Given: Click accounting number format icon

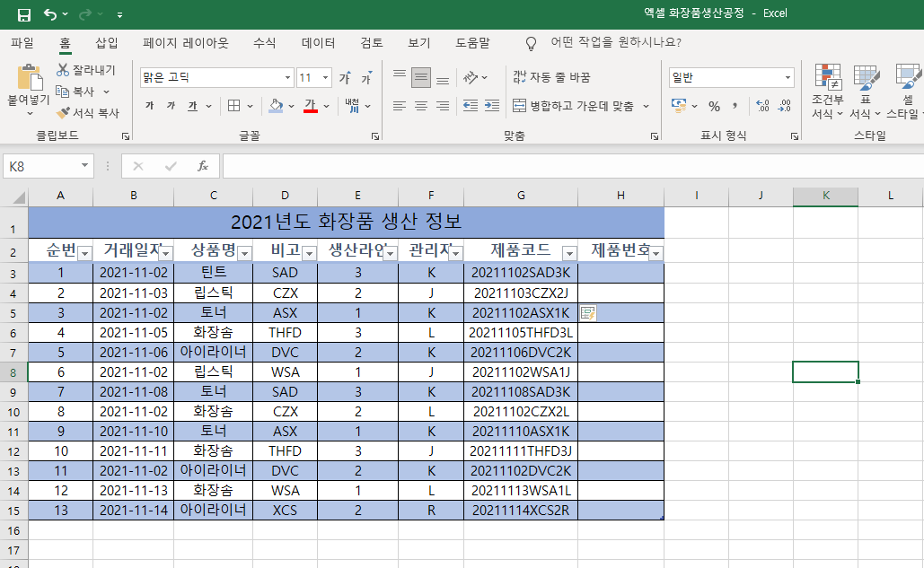Looking at the screenshot, I should tap(679, 106).
